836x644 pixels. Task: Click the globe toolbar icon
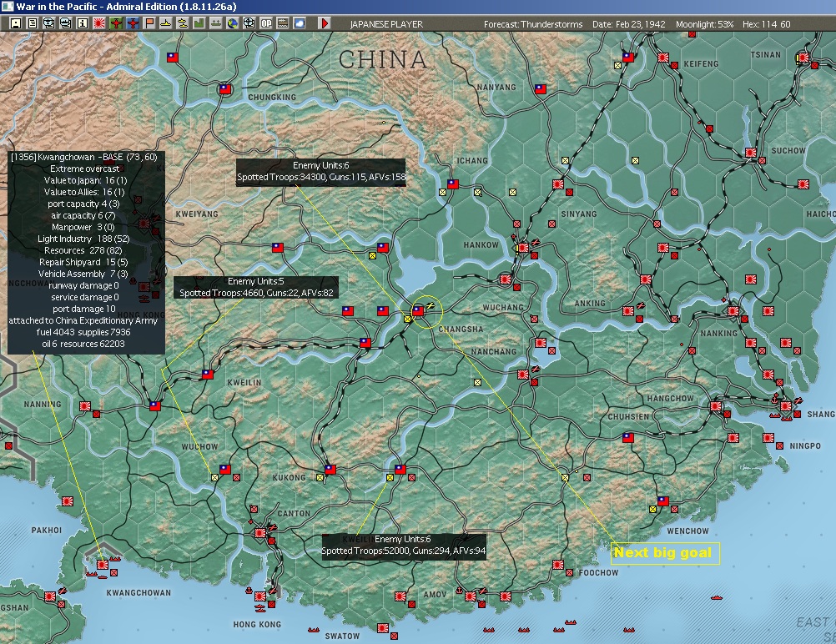coord(233,23)
